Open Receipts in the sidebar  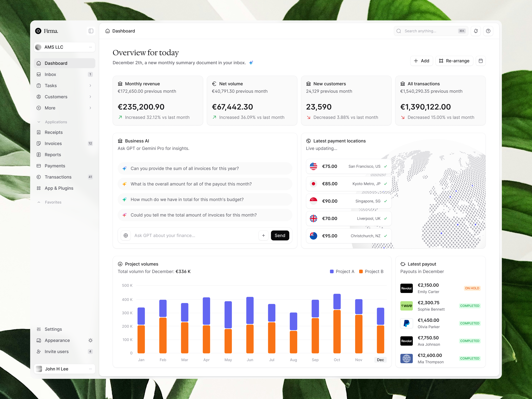(65, 132)
